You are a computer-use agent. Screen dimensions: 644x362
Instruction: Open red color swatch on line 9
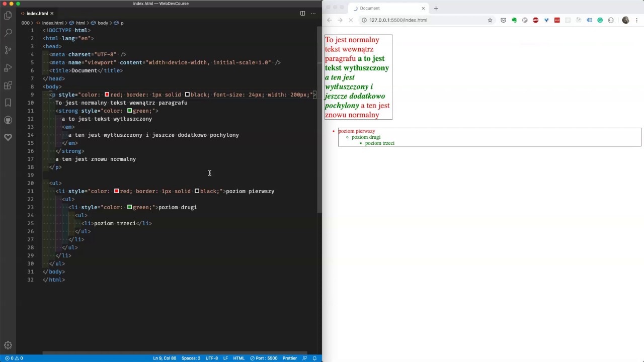tap(107, 95)
